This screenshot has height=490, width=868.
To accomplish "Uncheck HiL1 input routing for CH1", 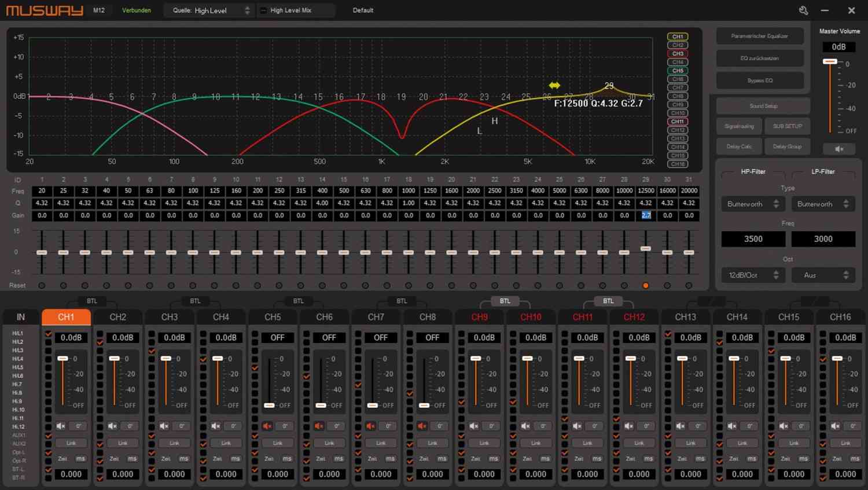I will pos(48,334).
